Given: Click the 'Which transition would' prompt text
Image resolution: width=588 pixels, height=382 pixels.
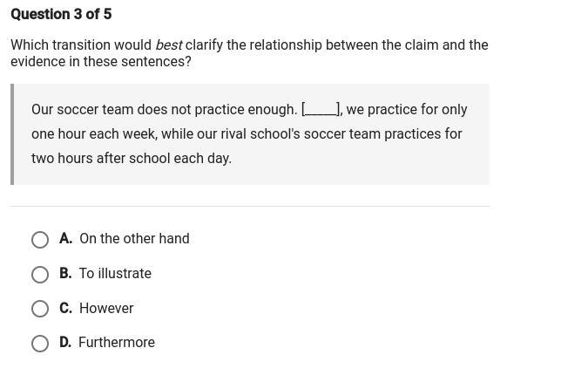Looking at the screenshot, I should (80, 45).
